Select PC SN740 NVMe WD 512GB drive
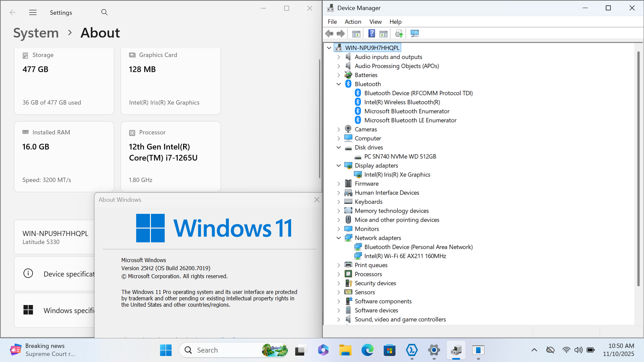Image resolution: width=644 pixels, height=362 pixels. pyautogui.click(x=400, y=157)
